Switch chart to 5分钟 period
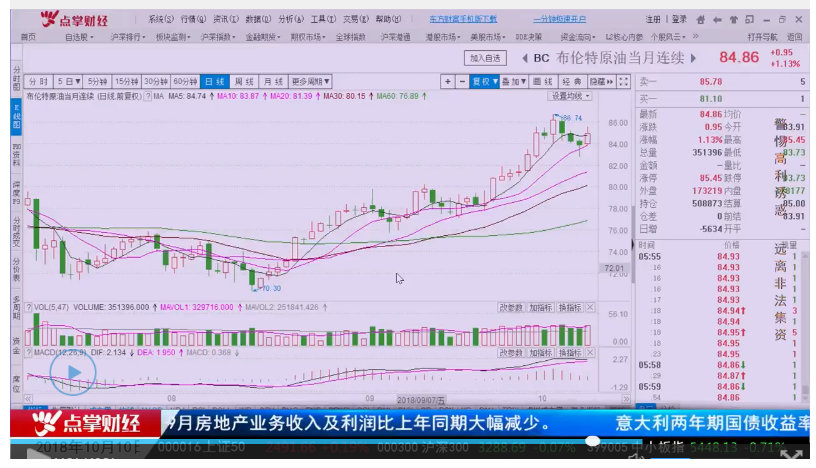 coord(97,82)
